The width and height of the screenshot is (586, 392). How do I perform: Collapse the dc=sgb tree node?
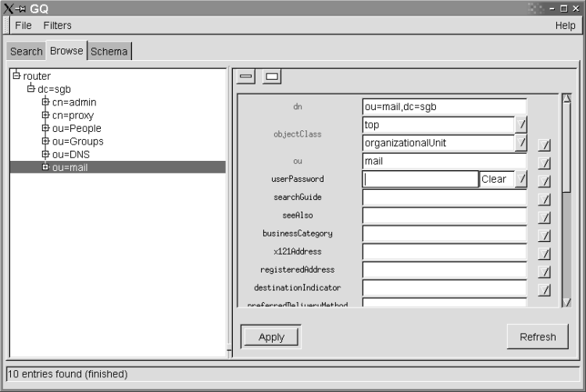coord(31,89)
